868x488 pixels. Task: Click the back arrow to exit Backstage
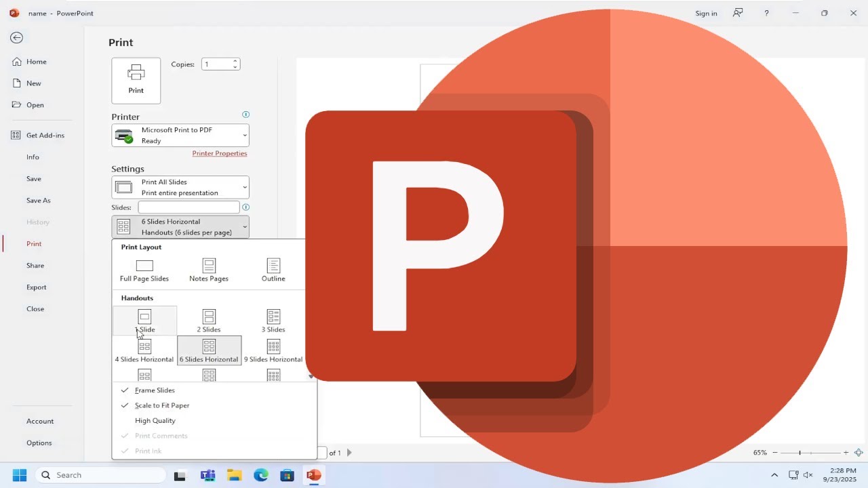pyautogui.click(x=16, y=38)
